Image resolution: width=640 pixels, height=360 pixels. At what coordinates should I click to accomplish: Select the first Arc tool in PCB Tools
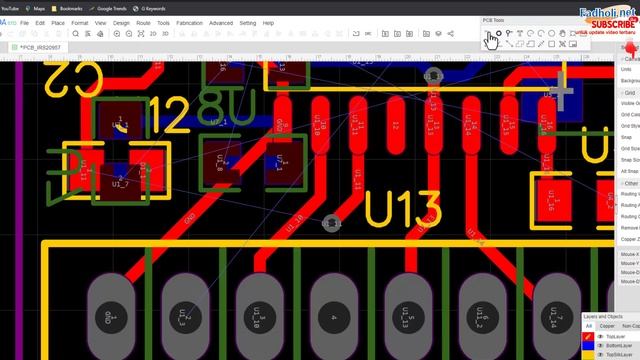click(x=530, y=33)
